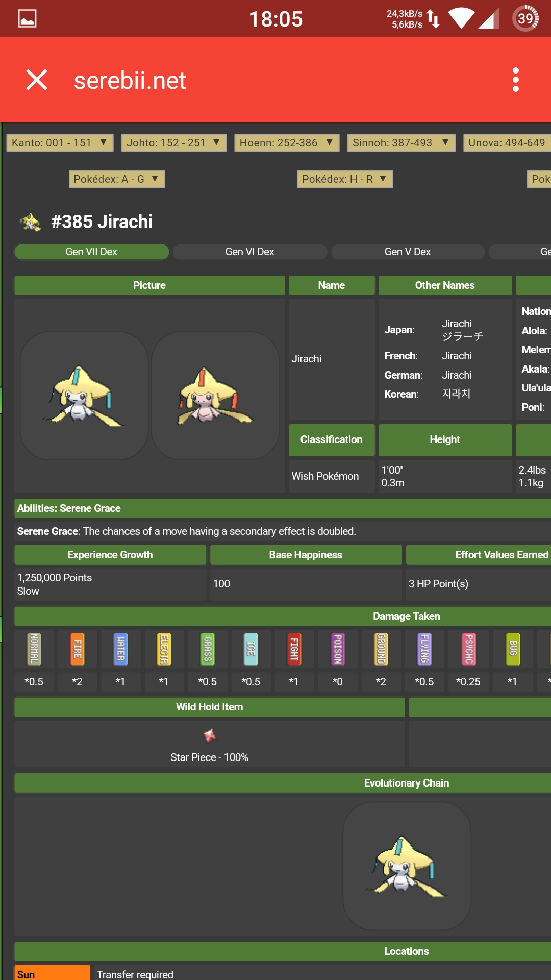The width and height of the screenshot is (551, 980).
Task: Expand the Pokédex: H - R dropdown
Action: pos(345,179)
